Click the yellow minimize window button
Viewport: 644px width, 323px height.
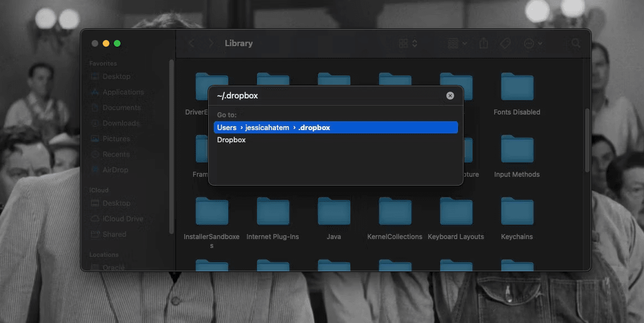pyautogui.click(x=106, y=43)
